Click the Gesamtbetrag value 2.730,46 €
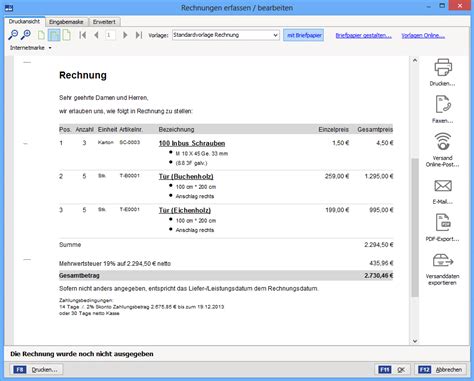 (x=378, y=276)
